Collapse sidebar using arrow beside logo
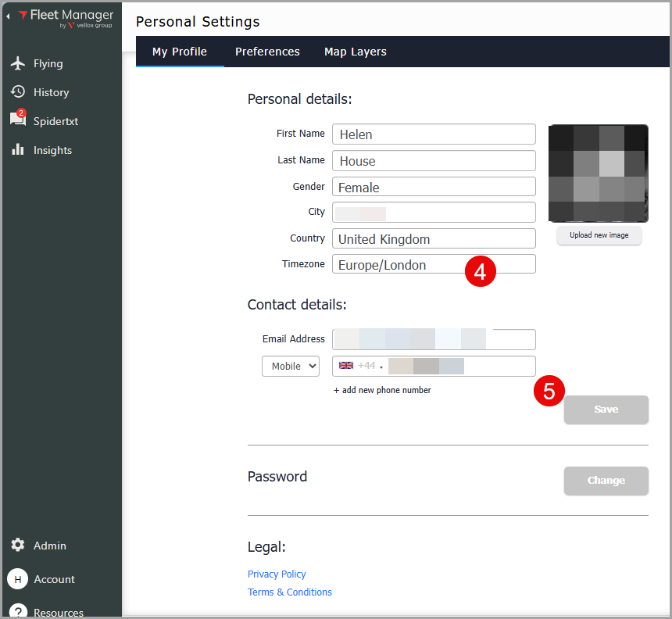The image size is (672, 619). pos(8,16)
